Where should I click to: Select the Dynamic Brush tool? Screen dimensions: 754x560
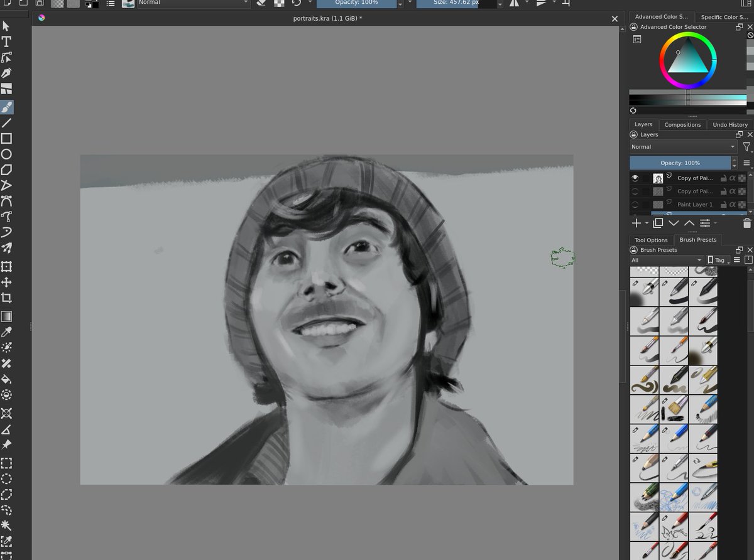click(6, 233)
